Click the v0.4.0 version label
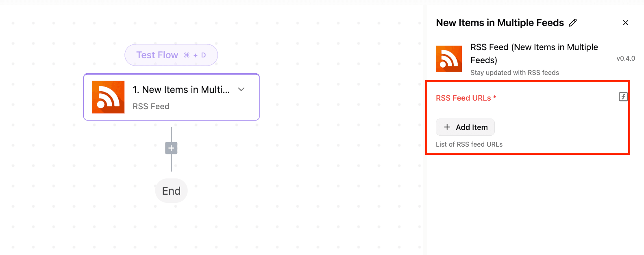Image resolution: width=644 pixels, height=255 pixels. click(x=626, y=58)
